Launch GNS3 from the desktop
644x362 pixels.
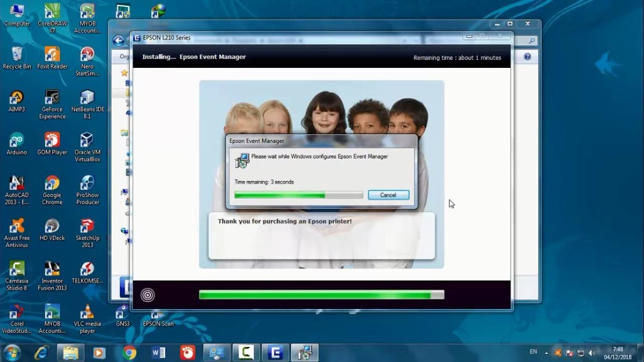[x=123, y=315]
